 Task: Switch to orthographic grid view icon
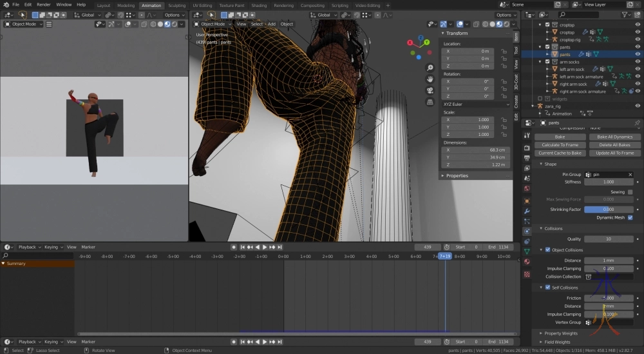430,101
